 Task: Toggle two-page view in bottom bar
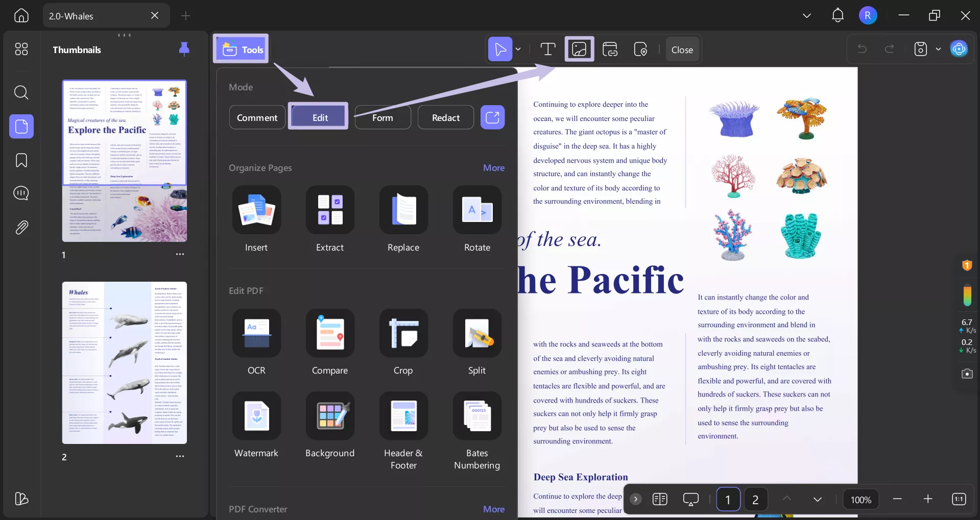(659, 499)
